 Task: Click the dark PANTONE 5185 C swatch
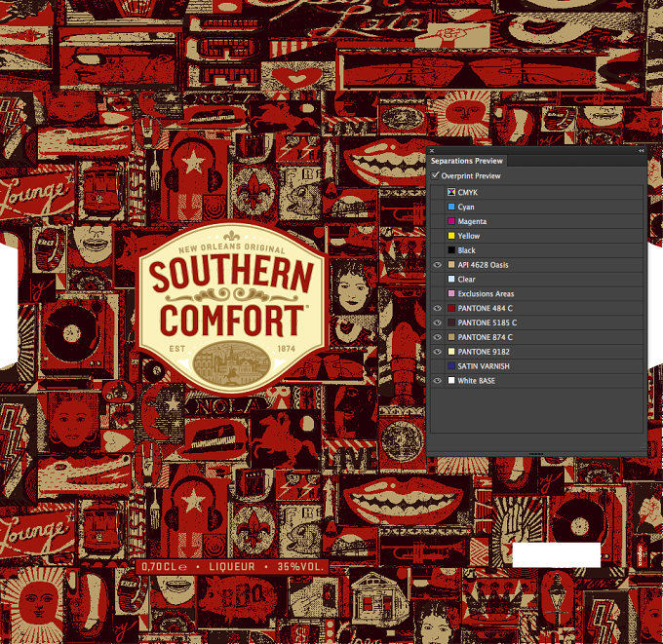point(451,322)
